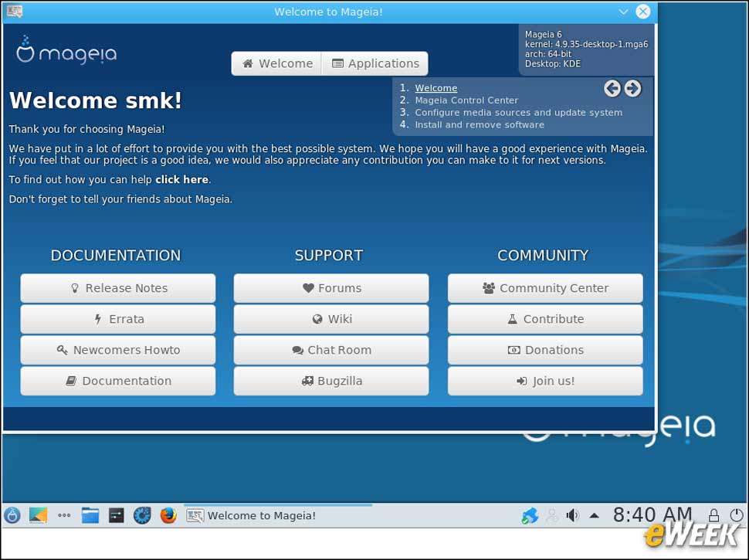Click the kernel version text in info box
Image resolution: width=749 pixels, height=560 pixels.
tap(586, 45)
